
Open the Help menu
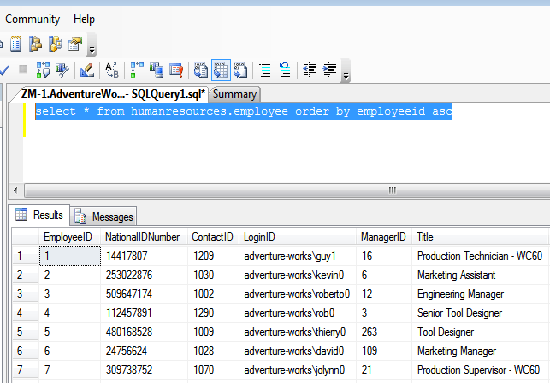pyautogui.click(x=84, y=19)
